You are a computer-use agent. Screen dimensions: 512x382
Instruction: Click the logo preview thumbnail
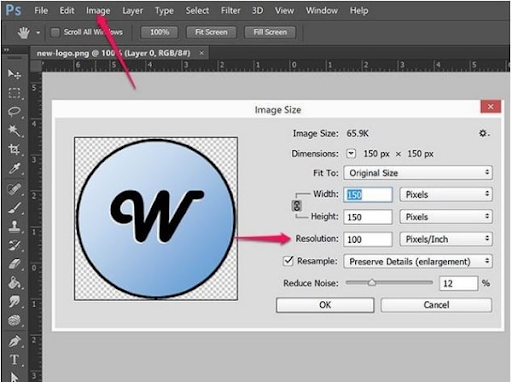(156, 219)
